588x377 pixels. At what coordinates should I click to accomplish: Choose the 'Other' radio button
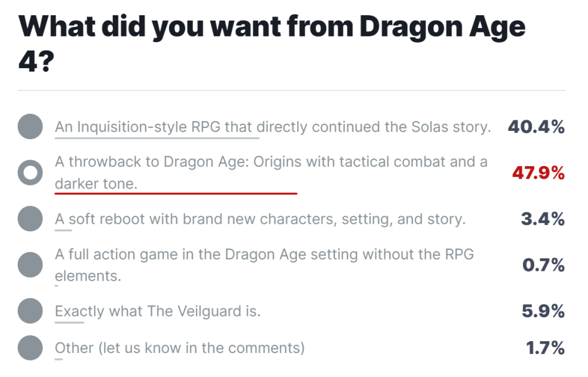31,348
